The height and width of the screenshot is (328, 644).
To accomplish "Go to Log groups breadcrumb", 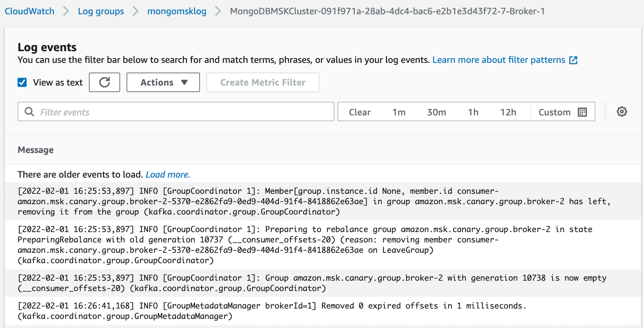I will (x=101, y=11).
